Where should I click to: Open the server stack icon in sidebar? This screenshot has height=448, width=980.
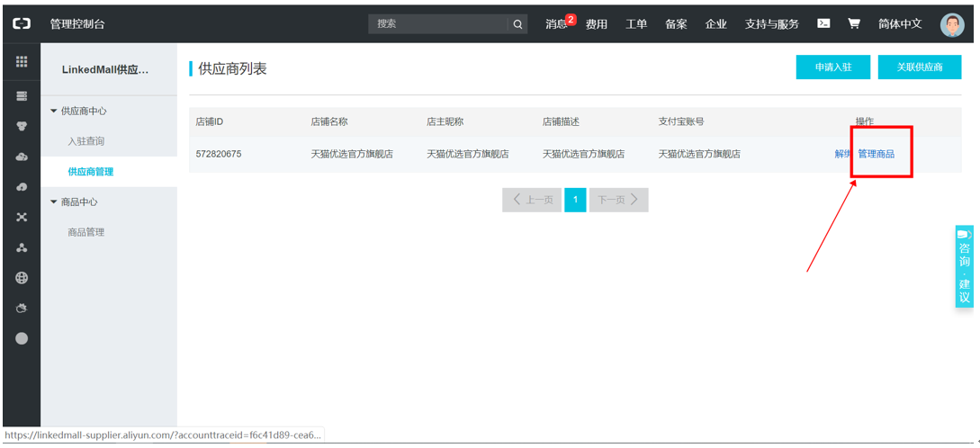(22, 95)
